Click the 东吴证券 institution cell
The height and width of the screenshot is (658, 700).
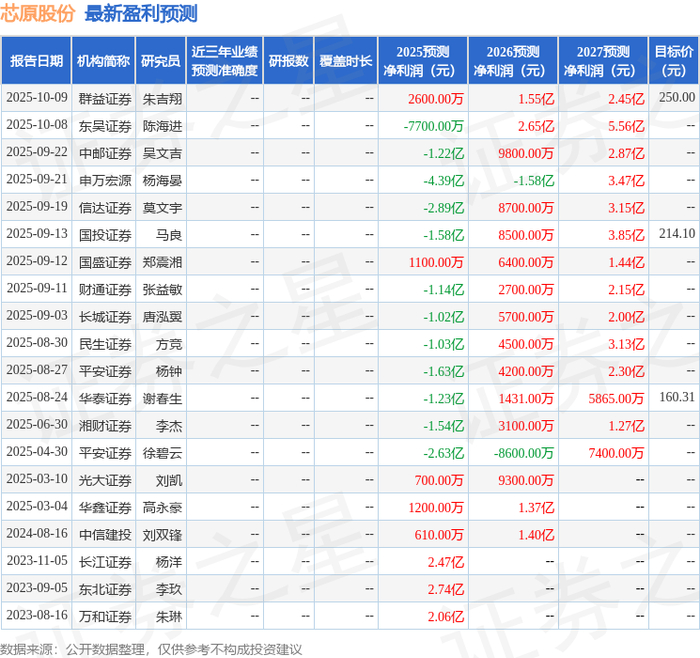(x=105, y=126)
